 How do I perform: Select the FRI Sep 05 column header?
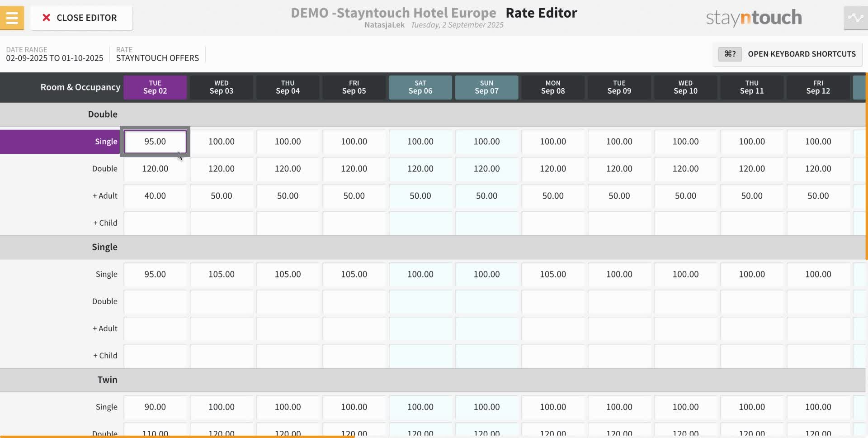354,87
